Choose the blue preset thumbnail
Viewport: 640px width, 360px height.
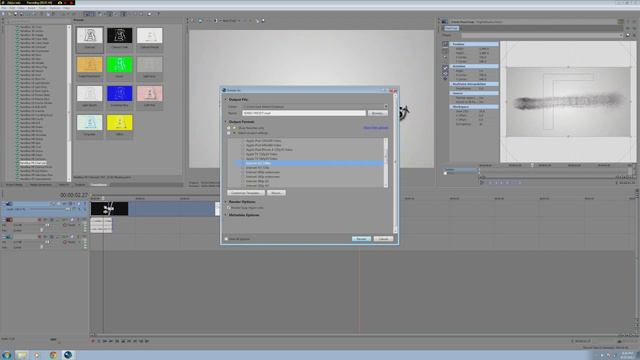click(x=120, y=93)
